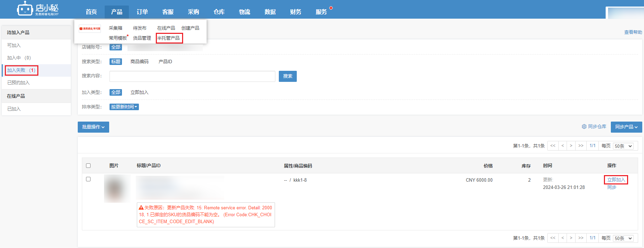Tick the select-all checkbox in table header
Screen dimensions: 644x248
click(88, 166)
